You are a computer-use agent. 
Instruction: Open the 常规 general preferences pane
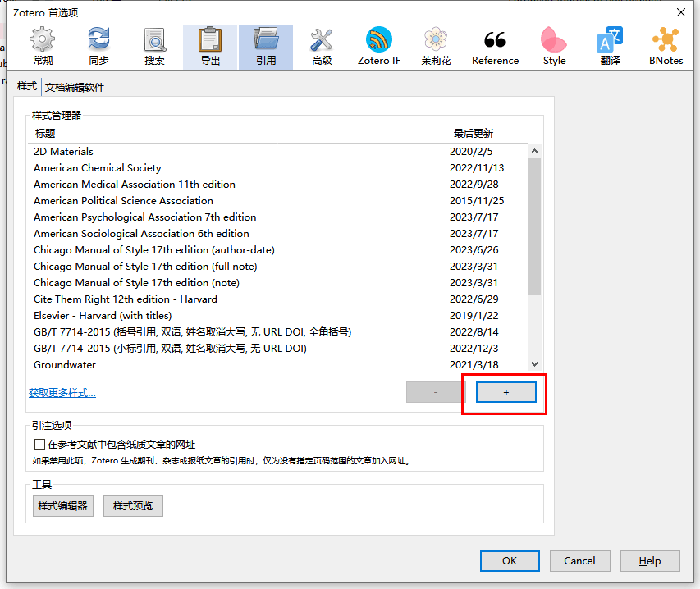[x=43, y=47]
